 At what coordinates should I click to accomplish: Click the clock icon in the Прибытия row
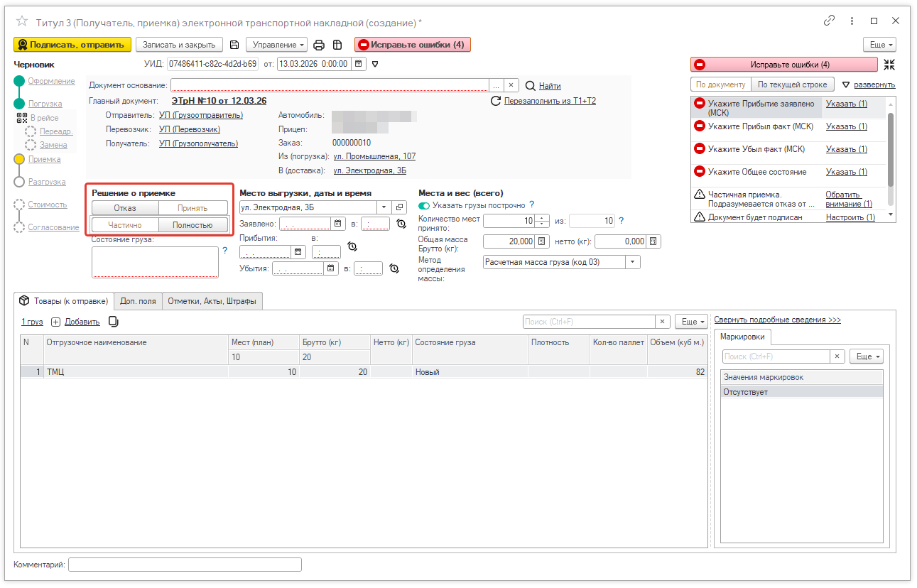tap(352, 247)
